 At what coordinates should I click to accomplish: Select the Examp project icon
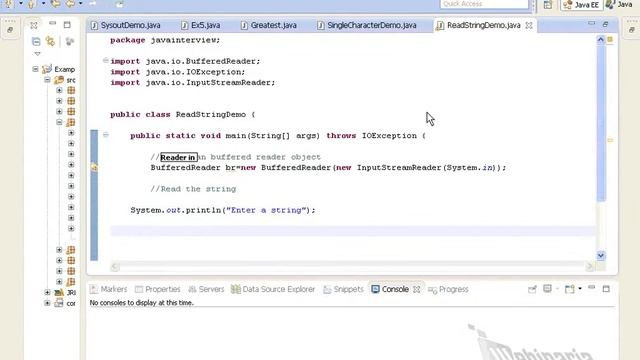click(47, 69)
